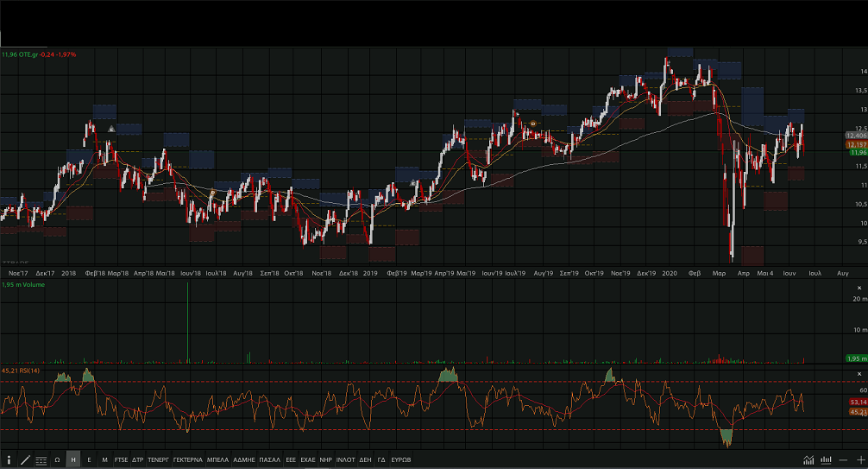Click the info icon in bottom toolbar
Image resolution: width=868 pixels, height=469 pixels.
[x=9, y=460]
